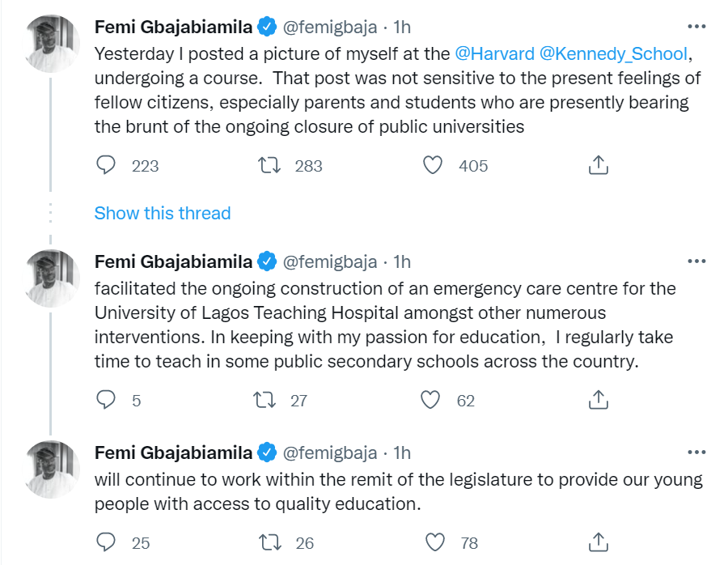Retweet the tweet with 26 retweets

(266, 542)
